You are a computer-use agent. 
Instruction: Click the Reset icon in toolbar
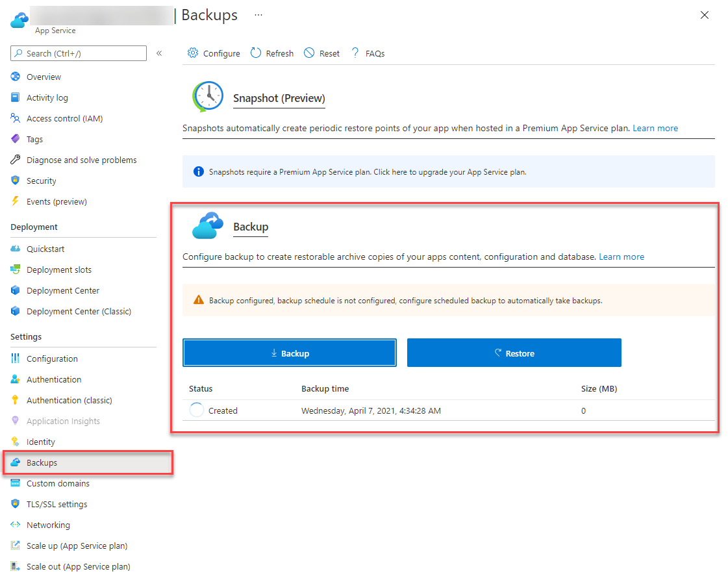[x=309, y=53]
